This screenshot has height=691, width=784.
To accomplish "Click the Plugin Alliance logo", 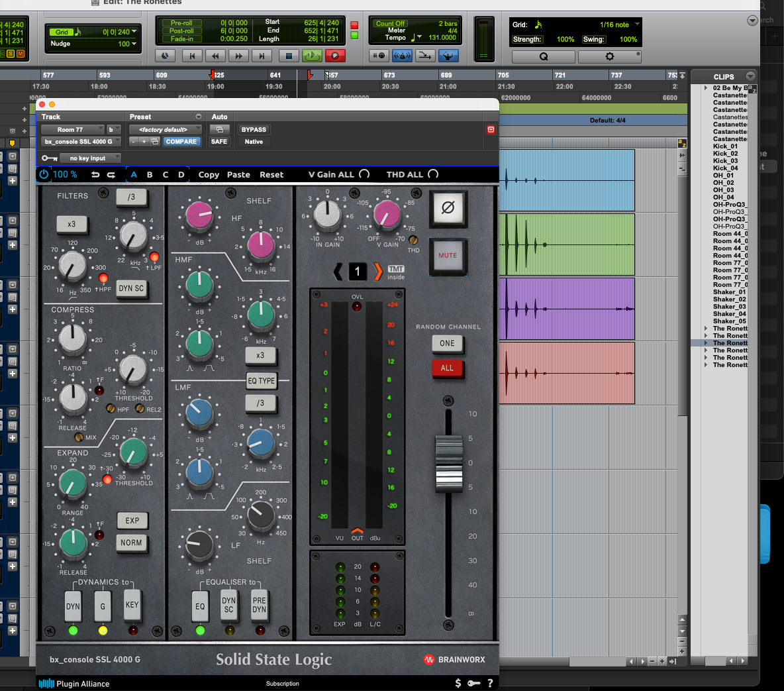I will (x=74, y=684).
